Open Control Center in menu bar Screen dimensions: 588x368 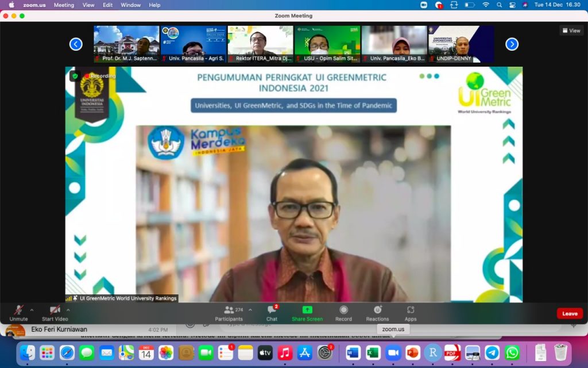pyautogui.click(x=512, y=5)
